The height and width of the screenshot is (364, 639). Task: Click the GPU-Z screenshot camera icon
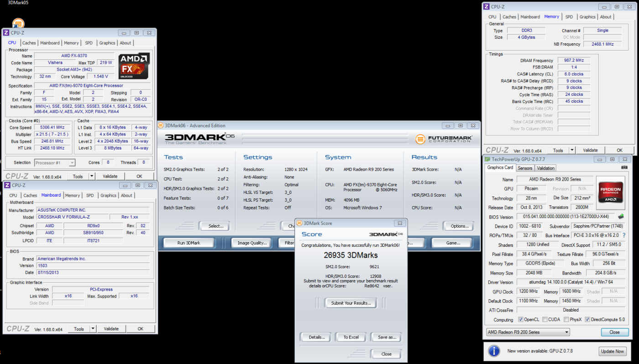pos(624,167)
